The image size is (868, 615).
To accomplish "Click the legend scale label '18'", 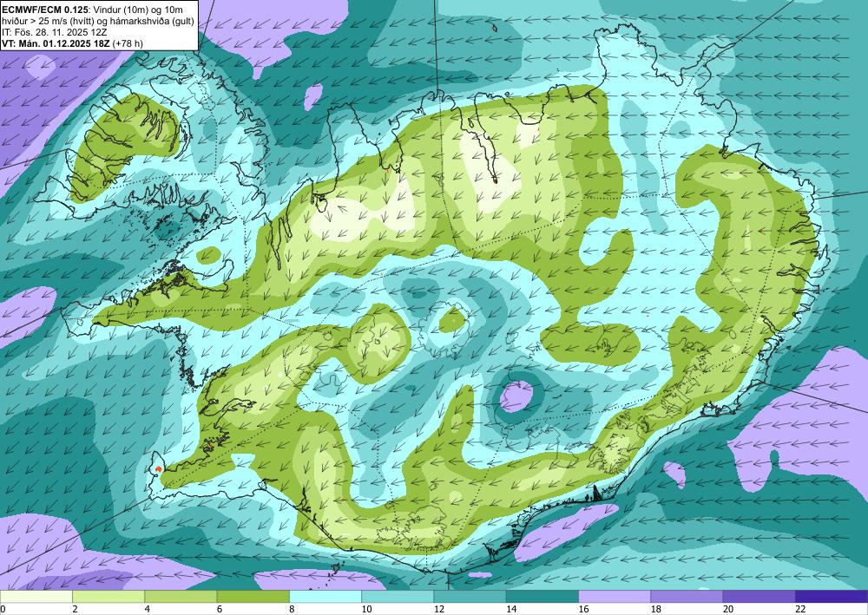I will point(656,609).
